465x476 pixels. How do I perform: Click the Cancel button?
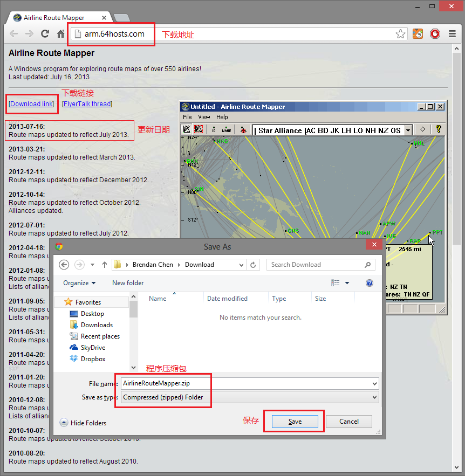[x=348, y=422]
